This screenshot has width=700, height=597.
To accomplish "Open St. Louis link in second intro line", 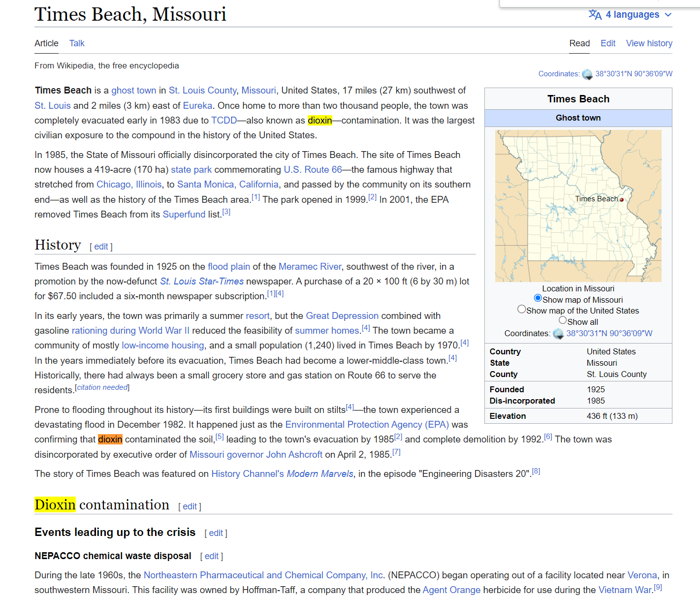I will click(53, 106).
